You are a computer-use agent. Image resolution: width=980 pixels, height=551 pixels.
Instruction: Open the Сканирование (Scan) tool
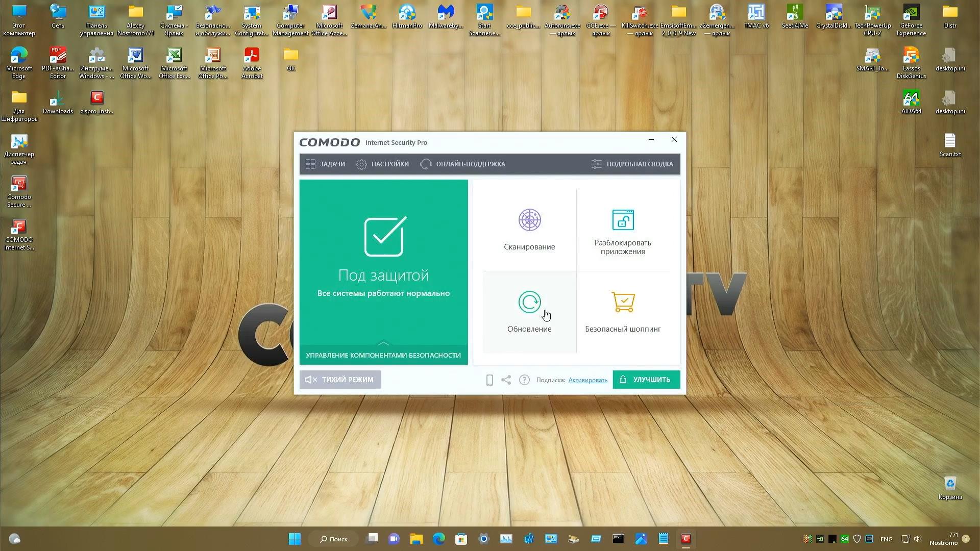pyautogui.click(x=529, y=230)
